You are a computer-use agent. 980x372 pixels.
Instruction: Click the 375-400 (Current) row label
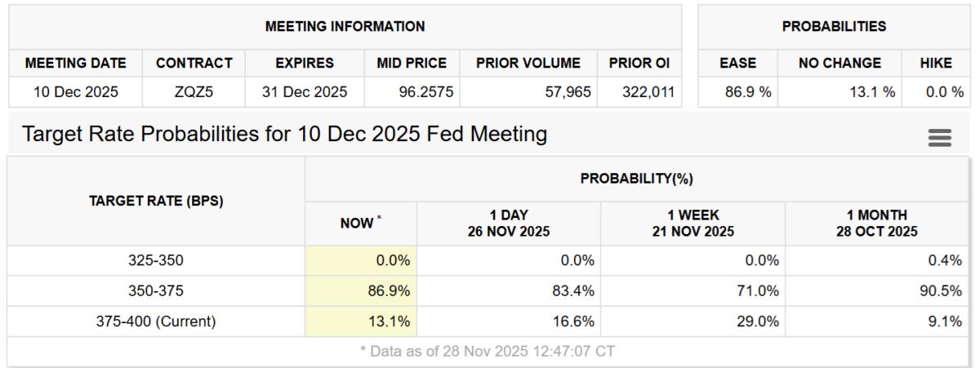click(x=156, y=321)
